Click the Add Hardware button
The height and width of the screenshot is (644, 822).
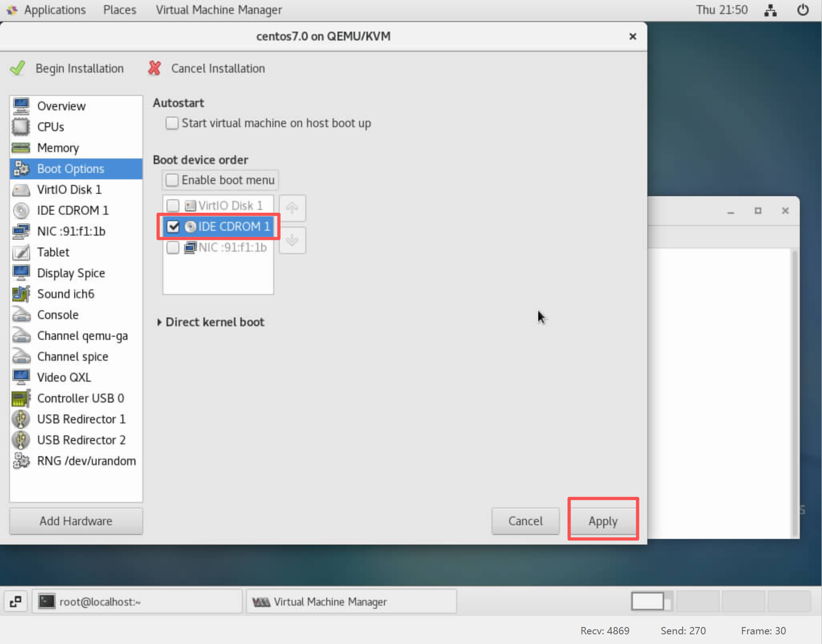pyautogui.click(x=76, y=521)
